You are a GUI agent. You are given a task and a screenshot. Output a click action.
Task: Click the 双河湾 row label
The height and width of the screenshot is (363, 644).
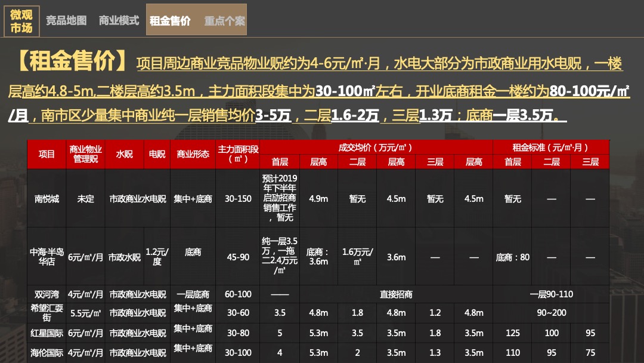pyautogui.click(x=47, y=294)
